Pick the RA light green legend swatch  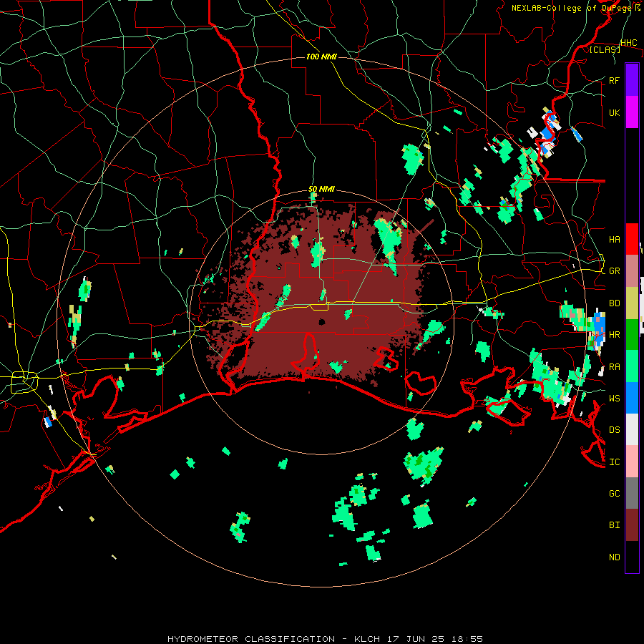(632, 366)
